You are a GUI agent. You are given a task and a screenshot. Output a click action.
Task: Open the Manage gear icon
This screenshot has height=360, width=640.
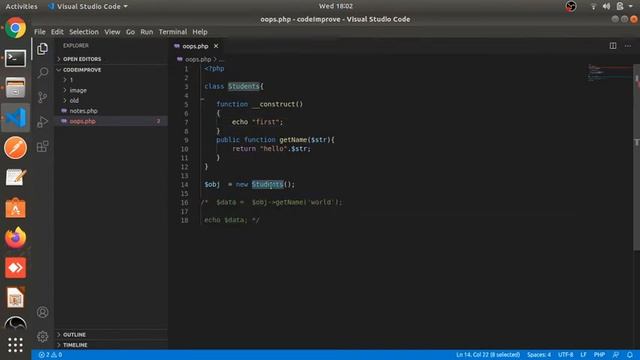(42, 336)
